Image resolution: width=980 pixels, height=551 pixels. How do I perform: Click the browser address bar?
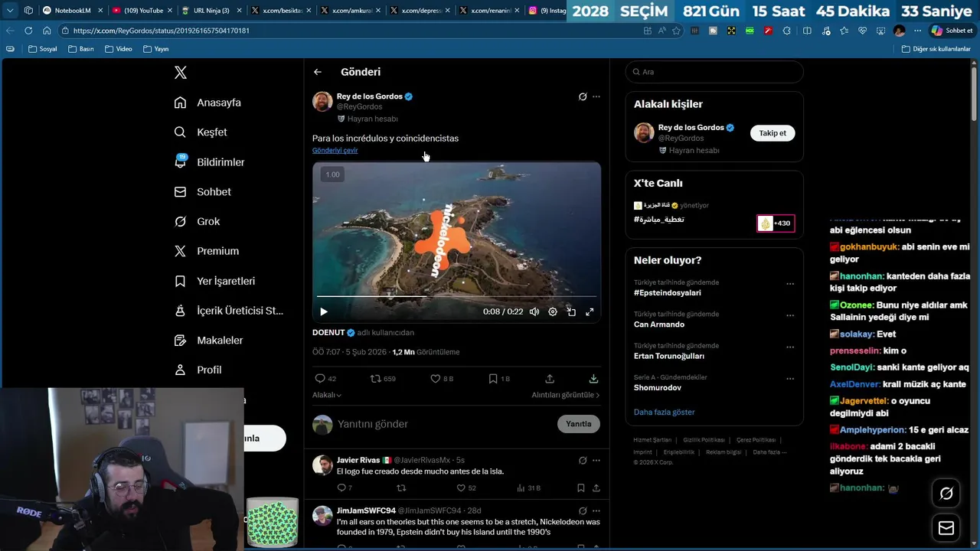[x=345, y=31]
